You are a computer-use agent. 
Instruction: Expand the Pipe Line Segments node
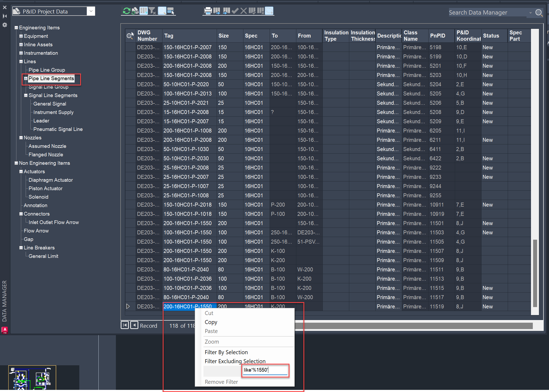[x=26, y=78]
